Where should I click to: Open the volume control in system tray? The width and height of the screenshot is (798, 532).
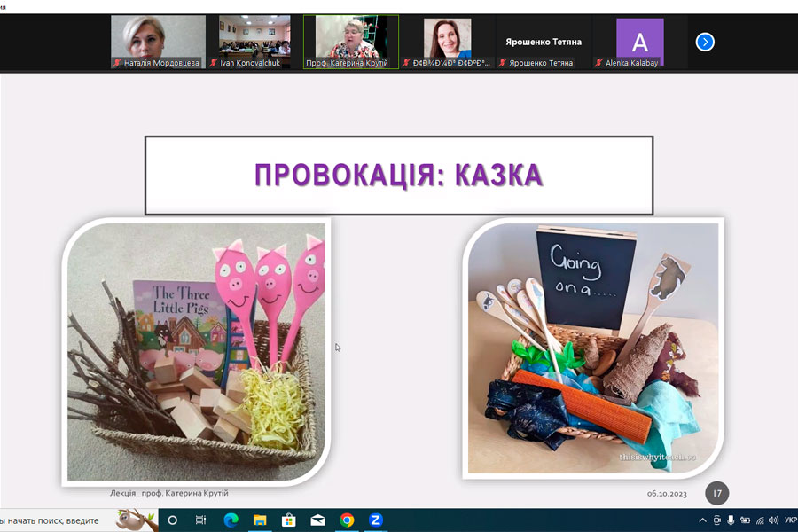773,520
